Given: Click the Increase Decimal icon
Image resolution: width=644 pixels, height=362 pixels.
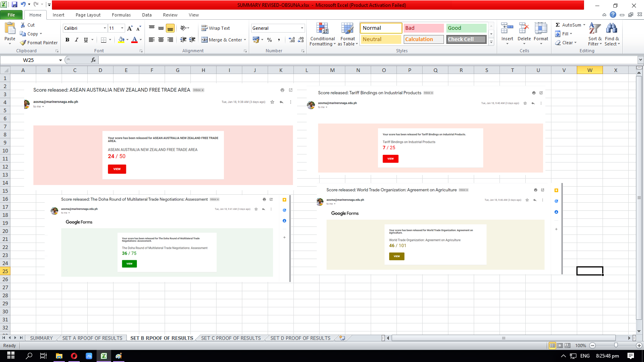Looking at the screenshot, I should click(x=292, y=40).
